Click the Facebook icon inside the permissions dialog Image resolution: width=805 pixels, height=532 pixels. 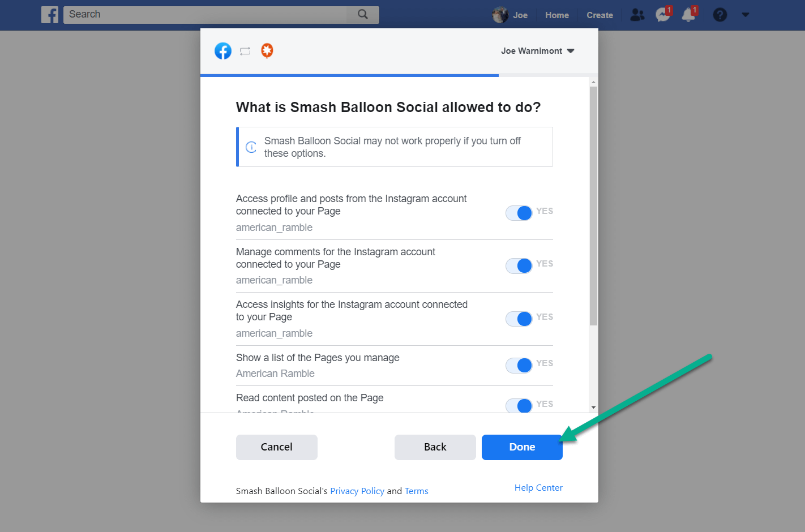(x=223, y=51)
